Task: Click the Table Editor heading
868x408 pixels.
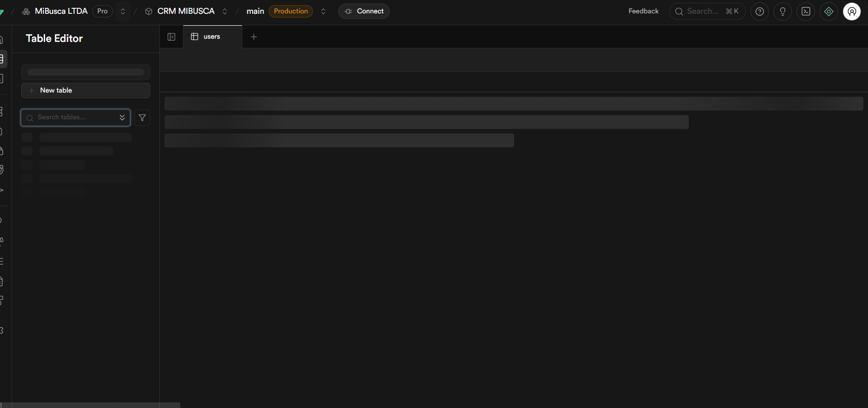Action: coord(54,38)
